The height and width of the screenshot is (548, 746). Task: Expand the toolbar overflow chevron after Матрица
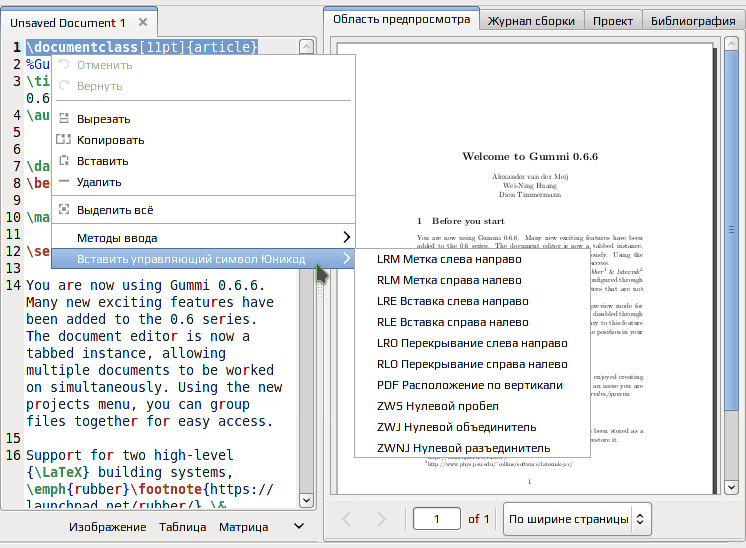tap(299, 526)
